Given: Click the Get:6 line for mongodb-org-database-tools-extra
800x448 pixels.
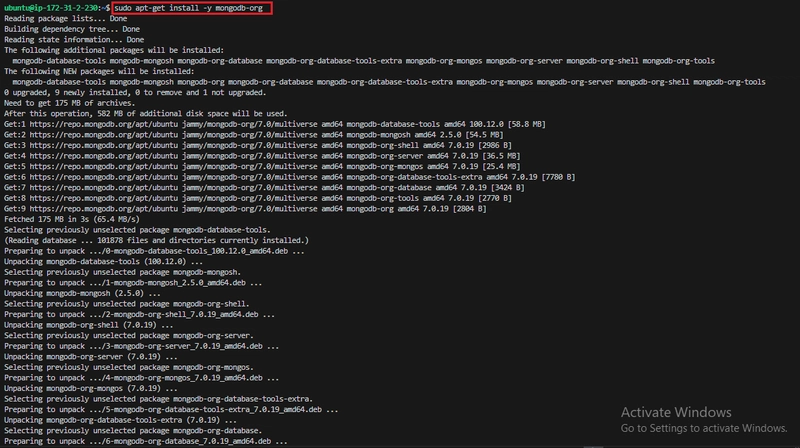Looking at the screenshot, I should tap(289, 177).
